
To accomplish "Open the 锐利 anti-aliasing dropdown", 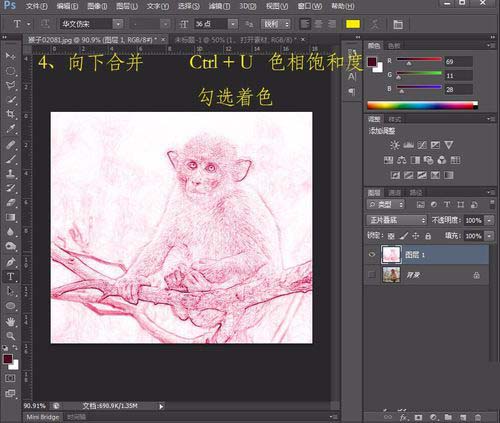I will tap(275, 24).
